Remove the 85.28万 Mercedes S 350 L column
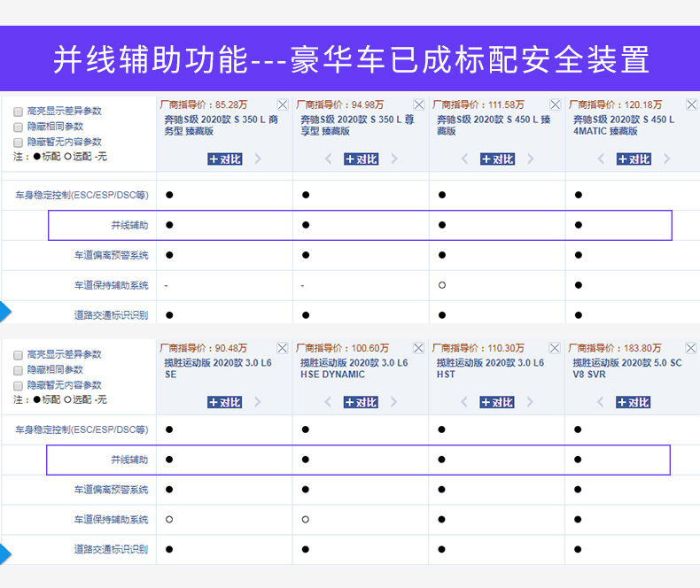 (x=283, y=104)
